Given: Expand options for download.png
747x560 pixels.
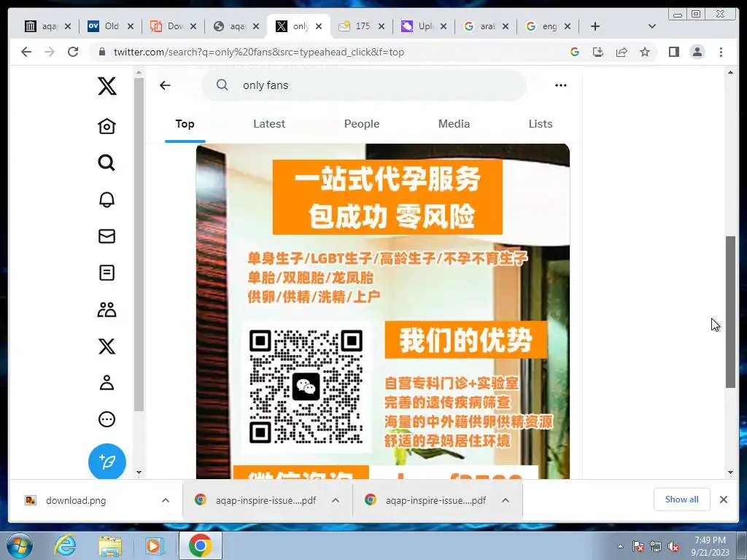Looking at the screenshot, I should tap(166, 500).
